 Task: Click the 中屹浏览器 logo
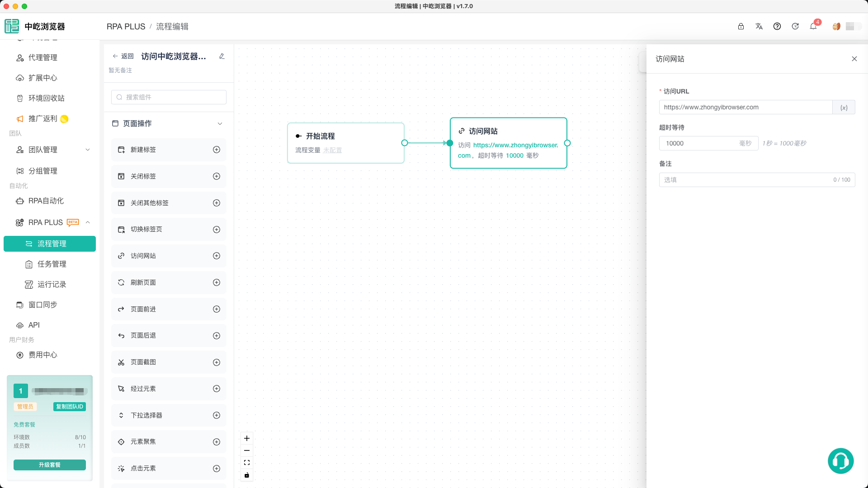coord(35,26)
